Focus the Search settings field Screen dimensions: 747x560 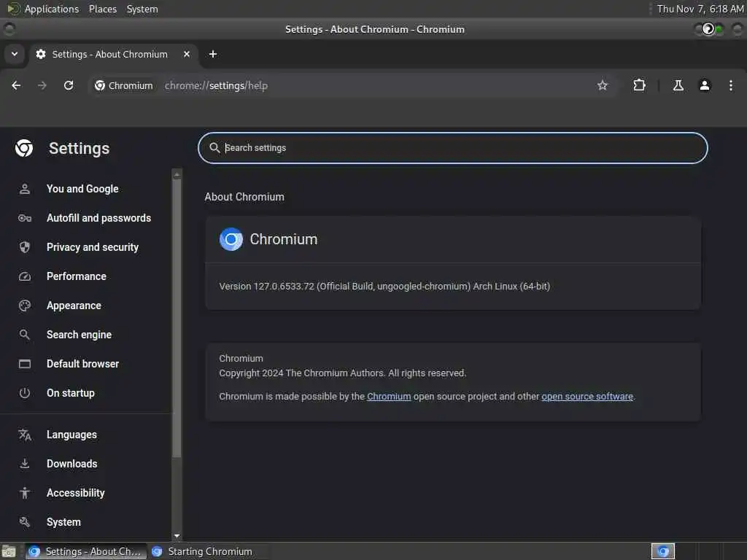click(x=452, y=147)
